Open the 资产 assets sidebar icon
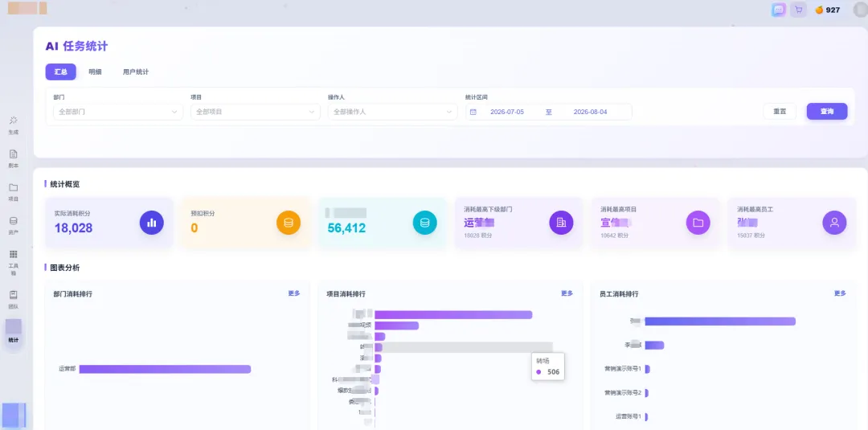 [x=14, y=221]
